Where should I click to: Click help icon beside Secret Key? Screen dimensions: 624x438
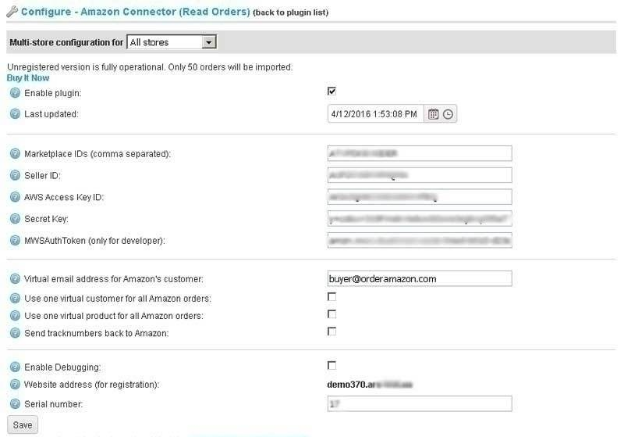pyautogui.click(x=14, y=218)
